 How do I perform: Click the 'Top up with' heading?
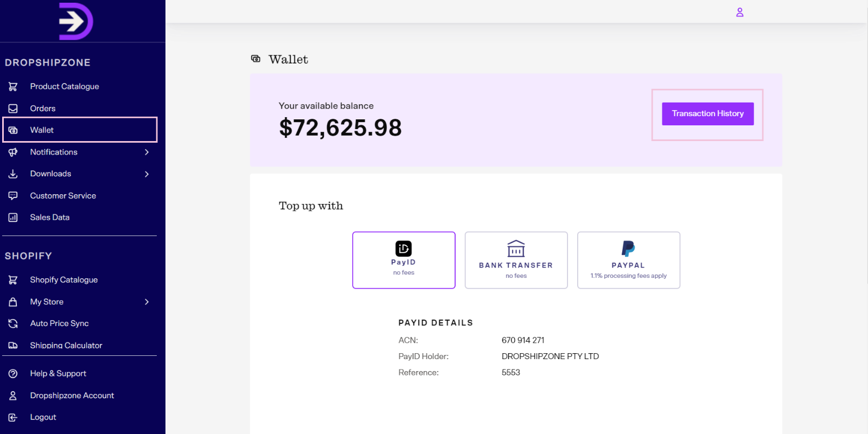pyautogui.click(x=311, y=206)
